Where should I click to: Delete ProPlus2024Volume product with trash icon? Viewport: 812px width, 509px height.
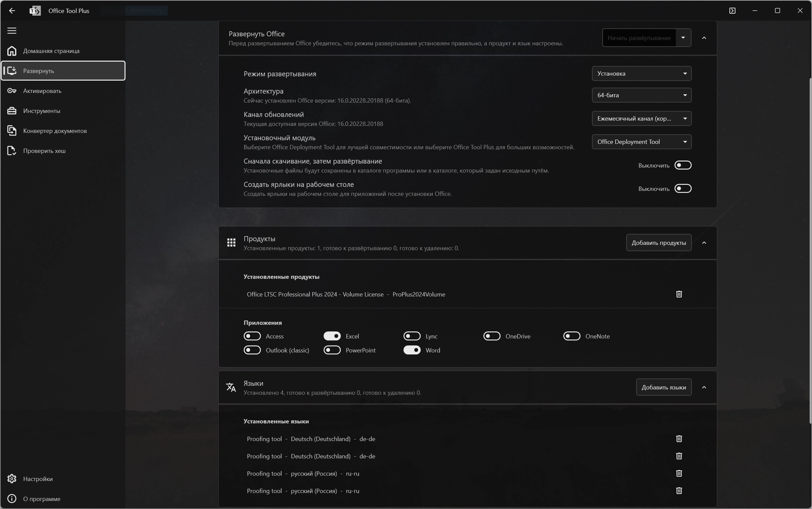point(679,294)
